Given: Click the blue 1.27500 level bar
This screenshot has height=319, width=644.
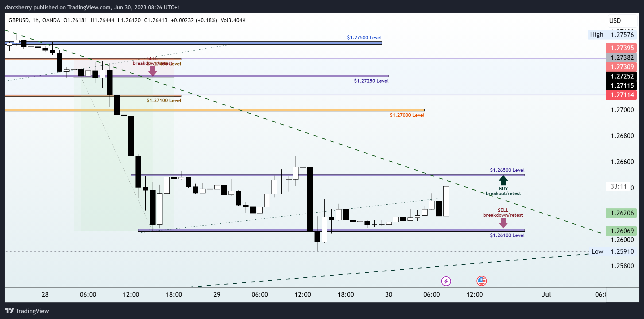Looking at the screenshot, I should (193, 43).
